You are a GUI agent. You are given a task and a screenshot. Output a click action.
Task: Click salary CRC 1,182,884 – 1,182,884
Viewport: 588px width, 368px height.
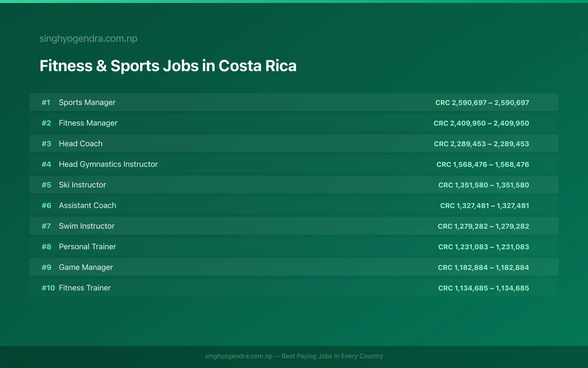coord(484,267)
